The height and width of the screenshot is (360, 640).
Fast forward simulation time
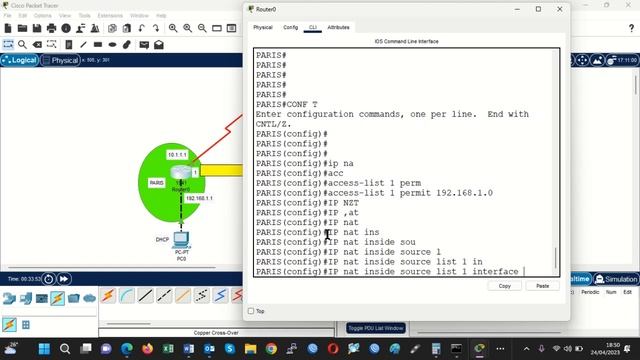pyautogui.click(x=64, y=279)
